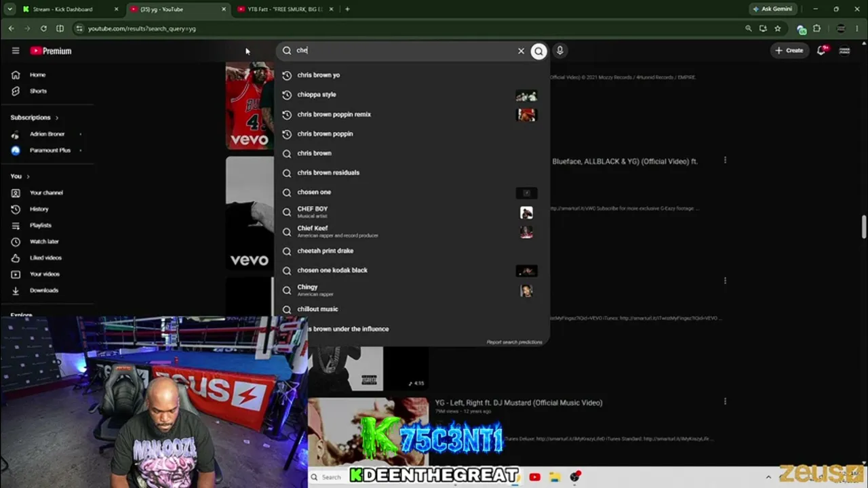Click Report search predictions
Screen dimensions: 868x488
click(x=514, y=342)
